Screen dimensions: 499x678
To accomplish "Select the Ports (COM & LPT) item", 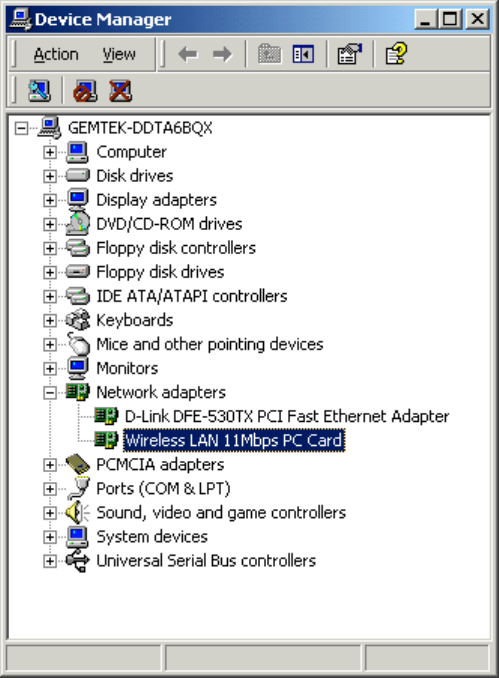I will click(163, 489).
